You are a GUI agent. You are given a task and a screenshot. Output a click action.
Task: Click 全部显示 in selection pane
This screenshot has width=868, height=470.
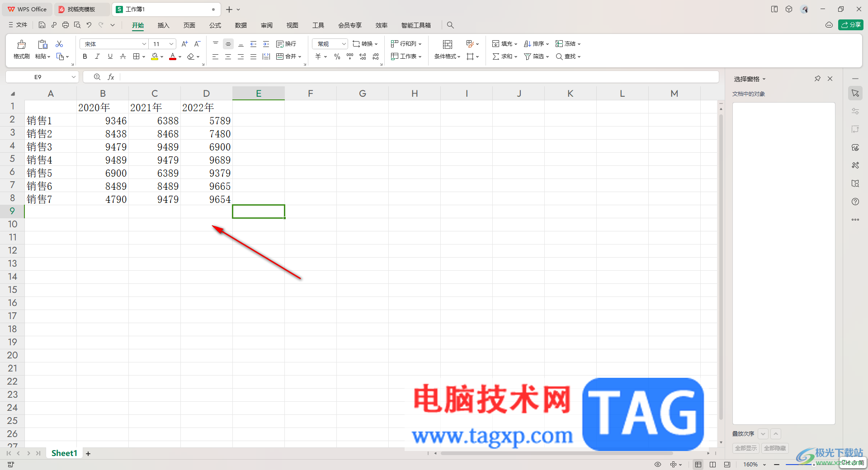746,448
